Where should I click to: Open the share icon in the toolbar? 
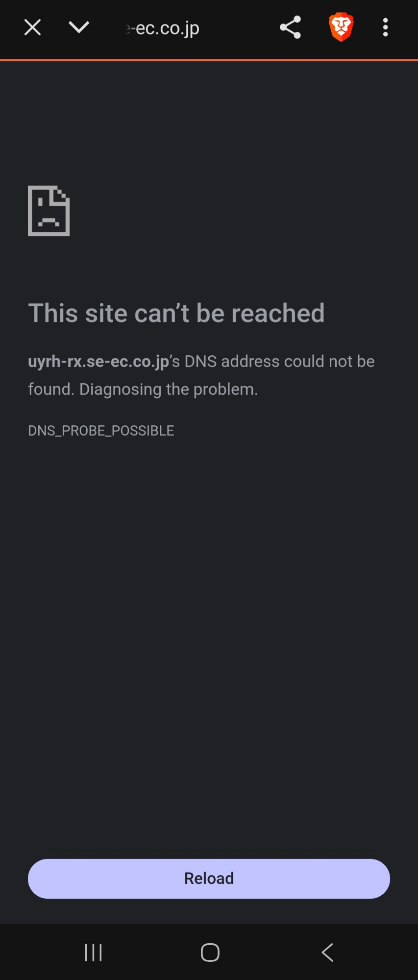pyautogui.click(x=290, y=27)
